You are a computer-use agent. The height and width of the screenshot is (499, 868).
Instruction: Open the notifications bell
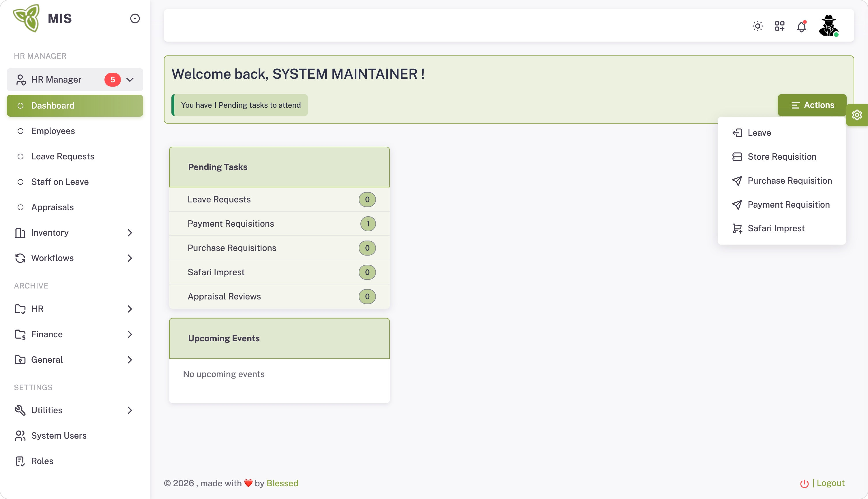click(x=801, y=27)
